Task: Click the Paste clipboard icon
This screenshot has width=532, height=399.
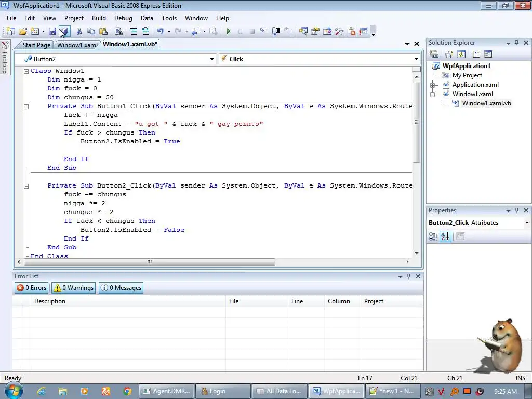Action: (x=103, y=31)
